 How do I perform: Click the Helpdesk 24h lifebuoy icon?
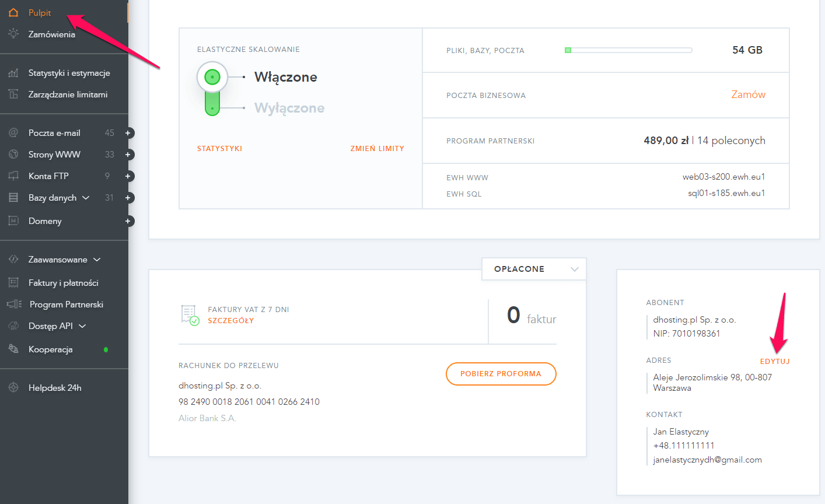tap(13, 387)
